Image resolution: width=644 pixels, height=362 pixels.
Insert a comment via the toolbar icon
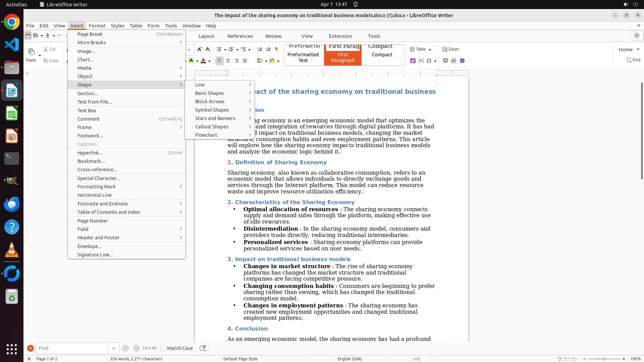click(445, 61)
